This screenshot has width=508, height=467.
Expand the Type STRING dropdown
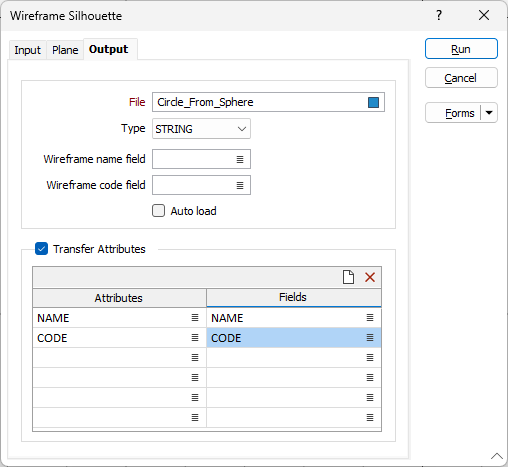click(201, 129)
